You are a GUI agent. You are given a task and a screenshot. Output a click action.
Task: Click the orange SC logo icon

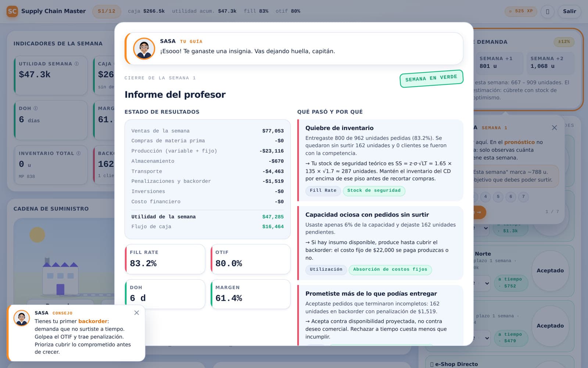point(12,11)
